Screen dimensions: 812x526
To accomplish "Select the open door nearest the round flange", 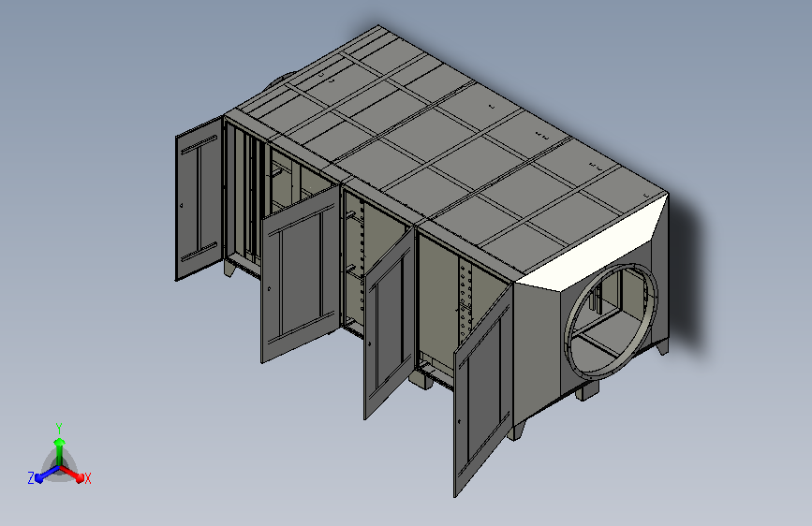I will pyautogui.click(x=482, y=391).
